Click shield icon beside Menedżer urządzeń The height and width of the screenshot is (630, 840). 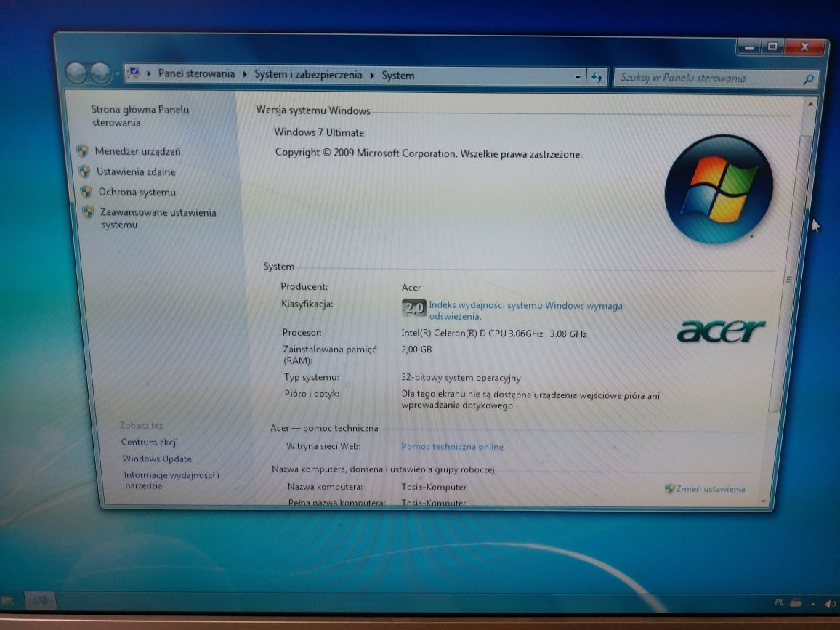pos(82,151)
